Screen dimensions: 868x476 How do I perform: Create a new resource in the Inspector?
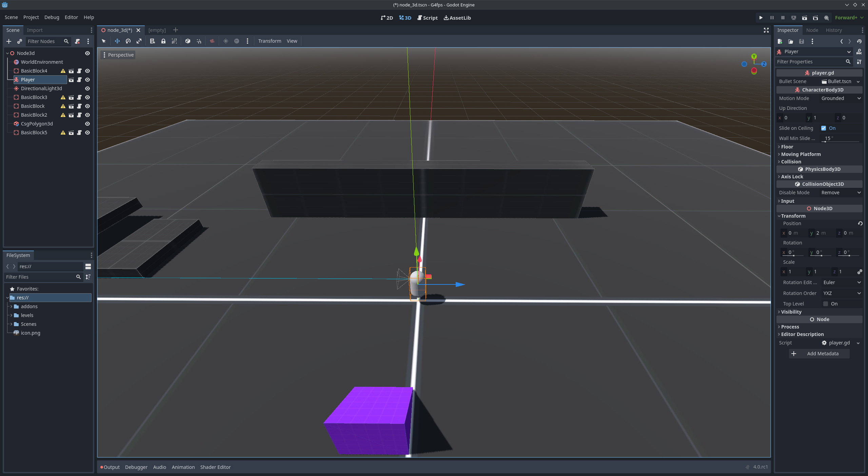click(x=780, y=41)
